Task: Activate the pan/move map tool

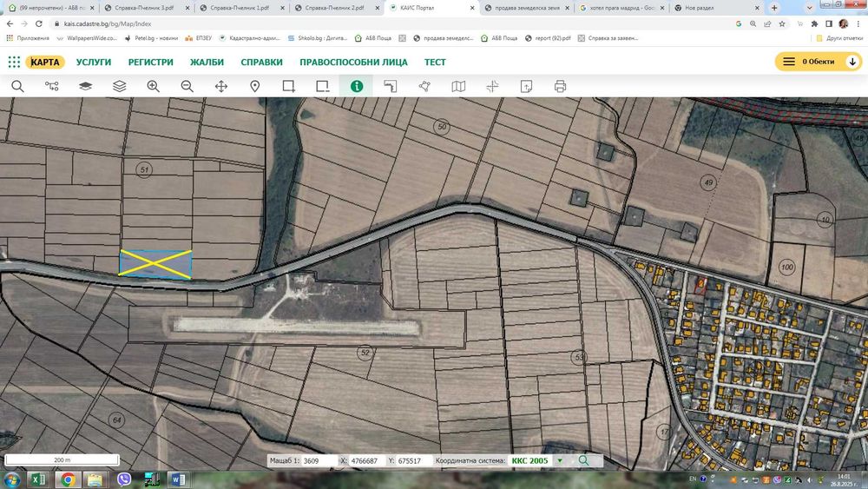Action: (x=221, y=86)
